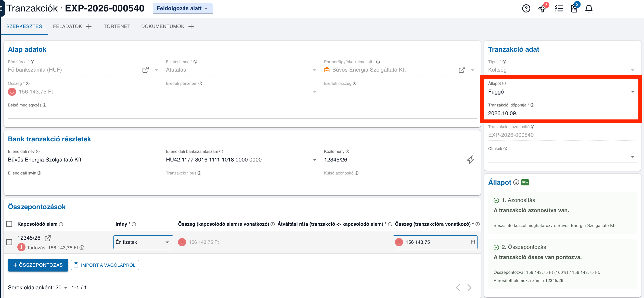This screenshot has width=644, height=298.
Task: Switch to FELADATOK tab
Action: pos(68,26)
